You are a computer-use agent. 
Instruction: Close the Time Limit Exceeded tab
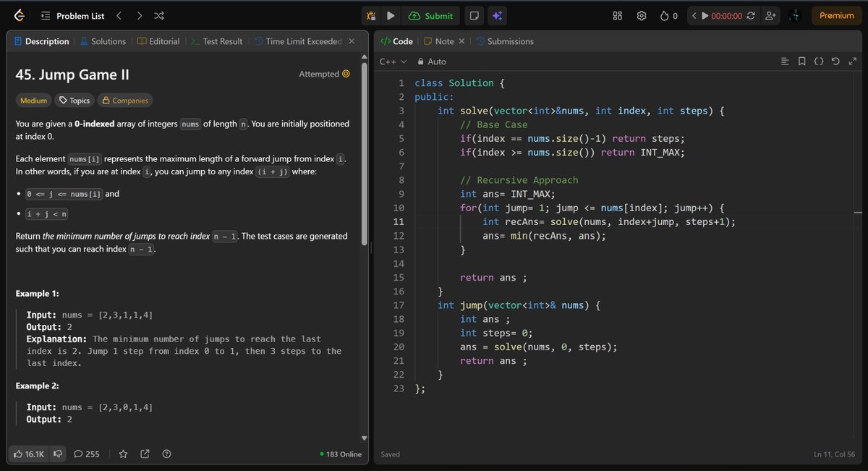(x=352, y=41)
